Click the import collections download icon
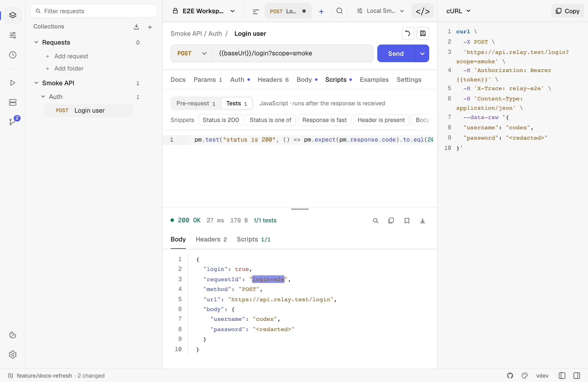Screen dimensions: 588x382 pyautogui.click(x=136, y=27)
